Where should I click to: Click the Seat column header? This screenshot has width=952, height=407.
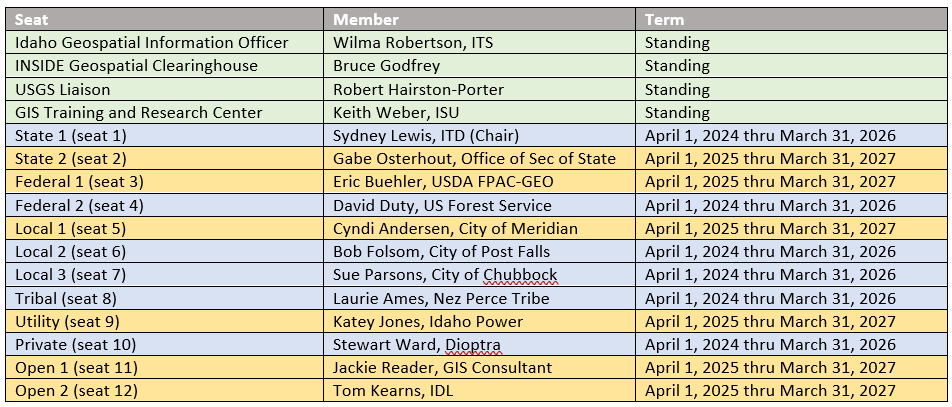pyautogui.click(x=165, y=19)
